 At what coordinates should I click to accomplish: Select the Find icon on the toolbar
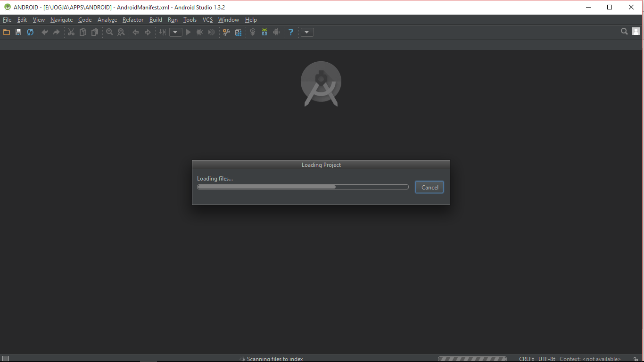click(109, 32)
